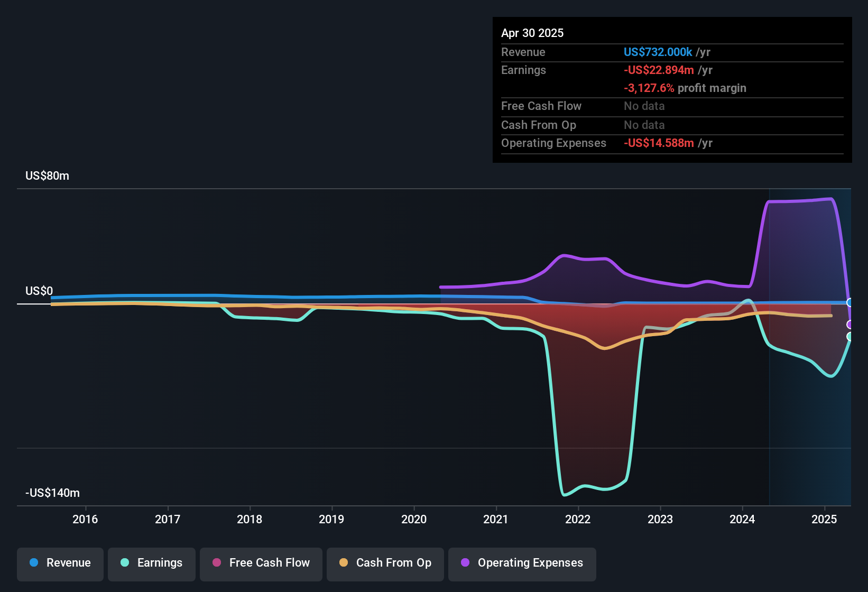Click the Earnings row label in tooltip
868x592 pixels.
click(x=523, y=70)
